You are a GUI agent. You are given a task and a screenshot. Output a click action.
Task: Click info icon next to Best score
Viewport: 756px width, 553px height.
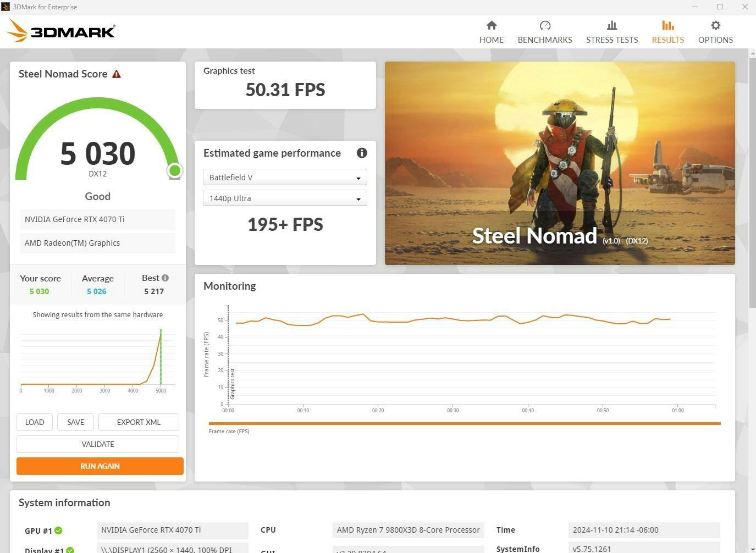pyautogui.click(x=165, y=278)
